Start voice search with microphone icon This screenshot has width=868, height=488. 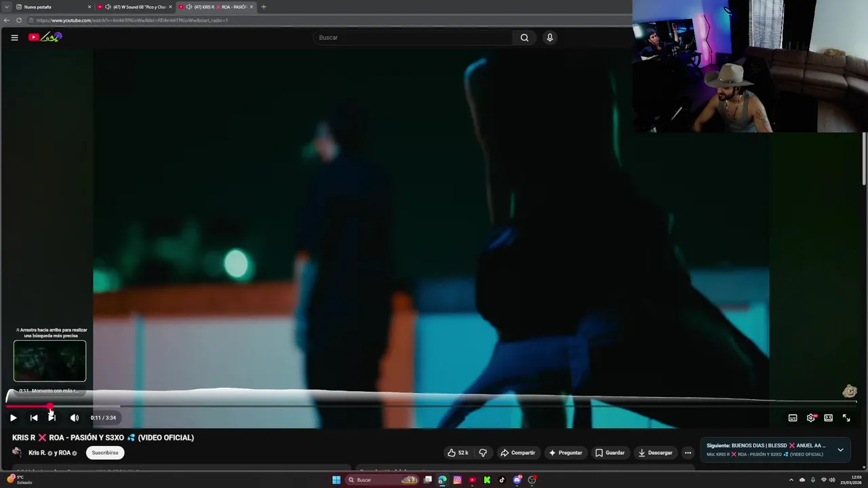pyautogui.click(x=550, y=37)
